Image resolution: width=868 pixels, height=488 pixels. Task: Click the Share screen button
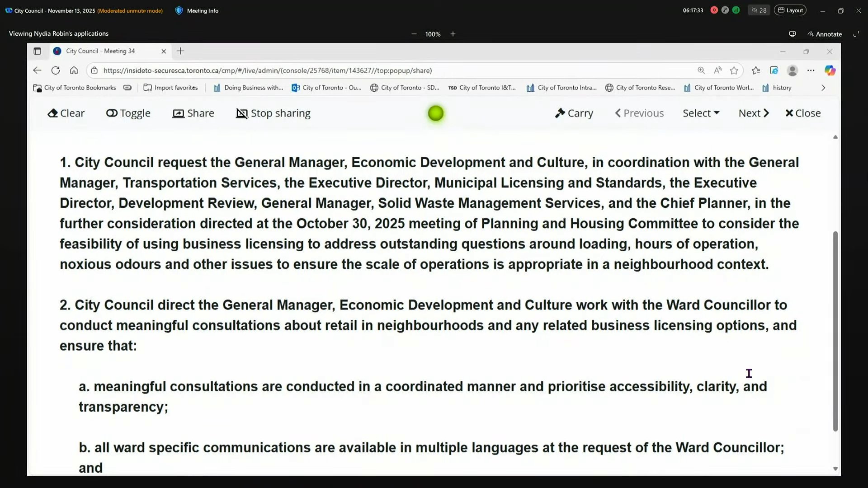[x=193, y=113]
